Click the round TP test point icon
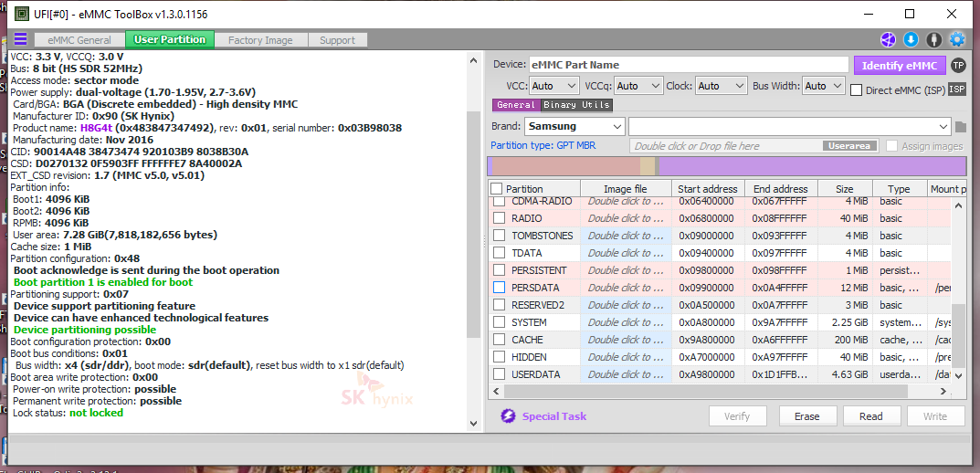The image size is (980, 473). coord(957,65)
